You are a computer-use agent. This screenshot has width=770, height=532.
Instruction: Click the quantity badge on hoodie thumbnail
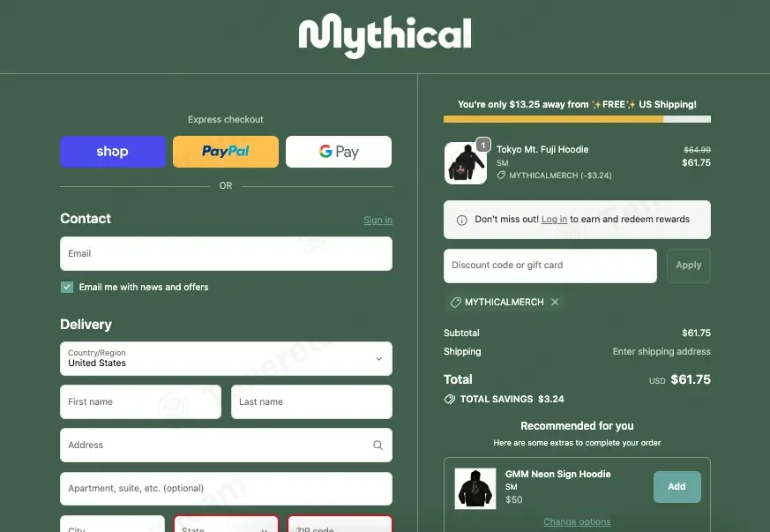(x=483, y=145)
